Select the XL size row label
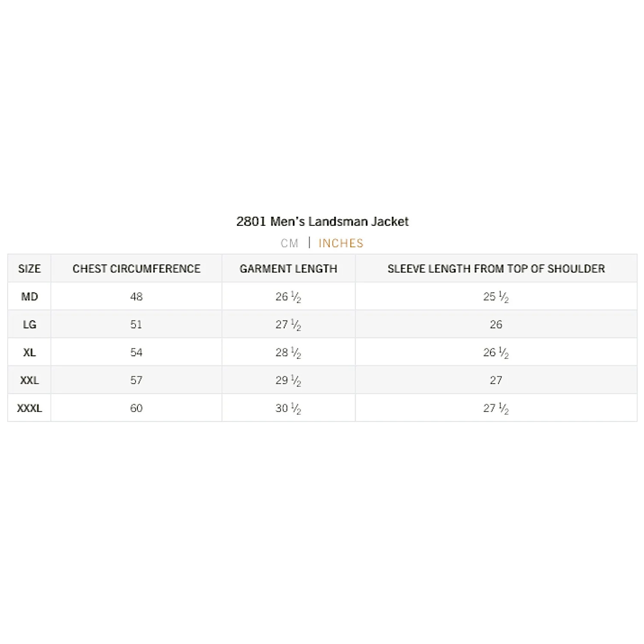 [x=30, y=352]
